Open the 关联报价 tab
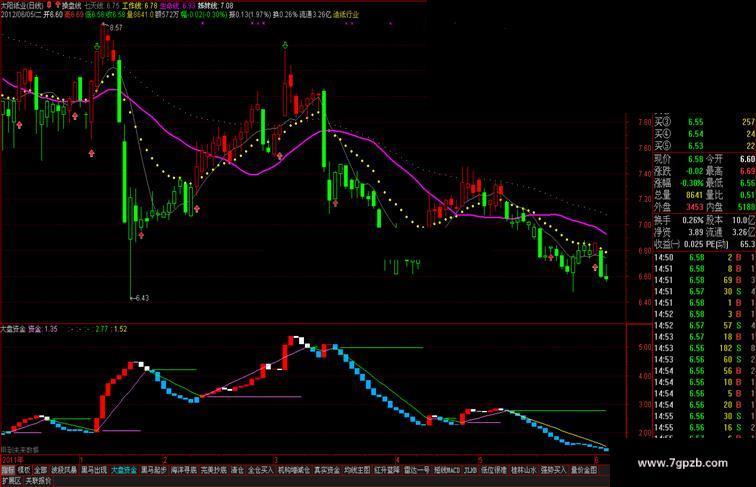The height and width of the screenshot is (487, 756). [x=38, y=481]
